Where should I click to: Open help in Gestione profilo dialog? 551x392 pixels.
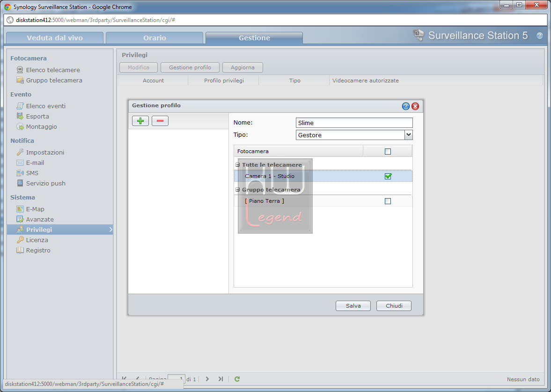[x=405, y=106]
